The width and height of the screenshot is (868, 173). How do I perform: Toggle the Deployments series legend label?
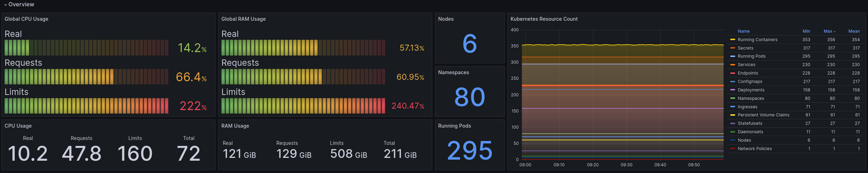(751, 90)
